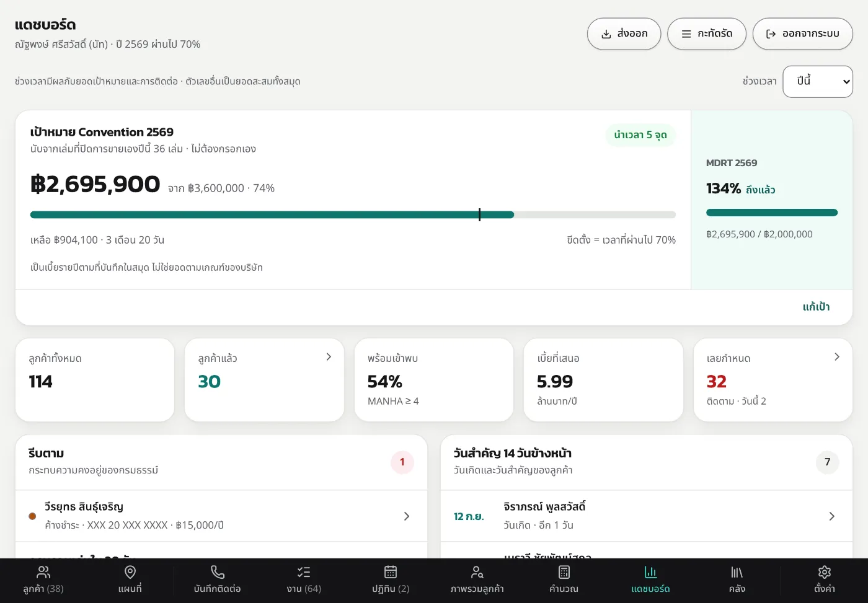The image size is (868, 603).
Task: Go to the ตั้งค่า tab label
Action: pyautogui.click(x=825, y=589)
